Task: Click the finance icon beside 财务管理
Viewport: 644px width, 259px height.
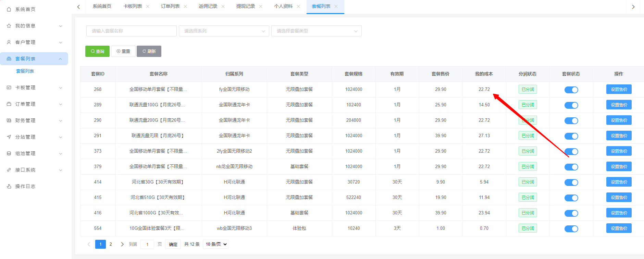Action: [x=9, y=120]
